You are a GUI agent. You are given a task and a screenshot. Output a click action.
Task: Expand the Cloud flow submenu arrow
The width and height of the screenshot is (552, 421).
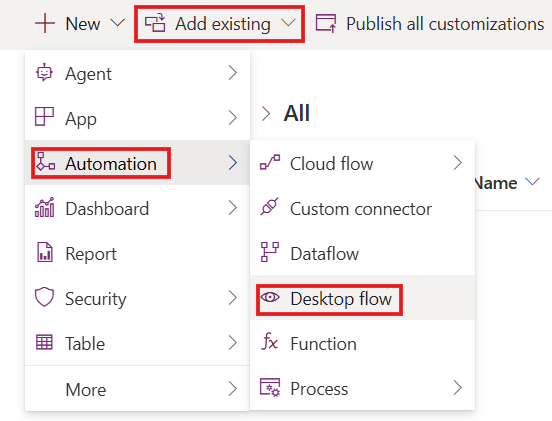(457, 163)
